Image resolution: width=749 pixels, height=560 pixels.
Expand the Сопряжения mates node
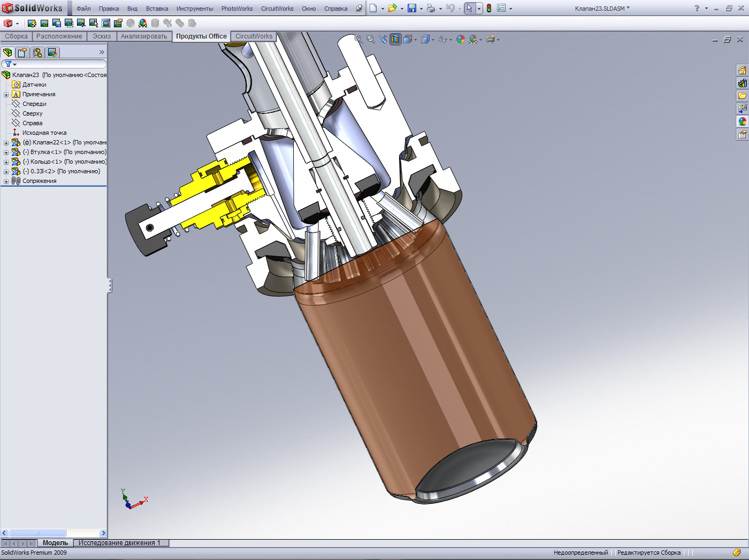(x=6, y=181)
